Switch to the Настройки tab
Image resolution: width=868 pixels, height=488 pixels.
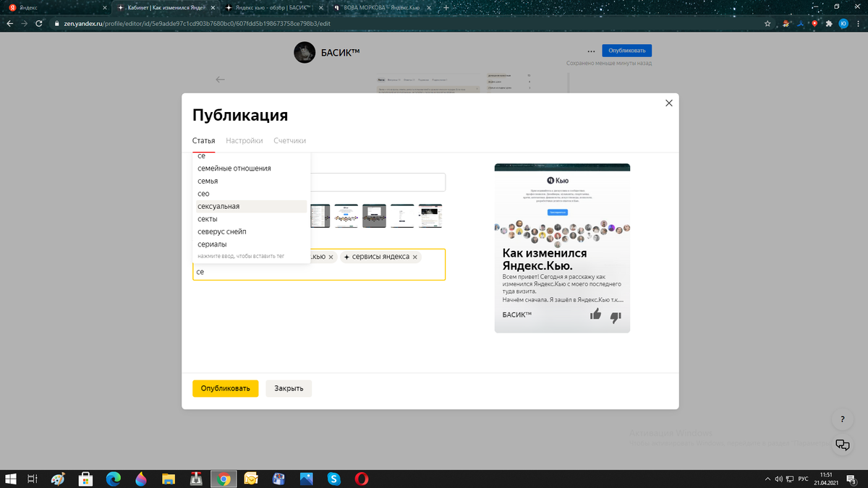click(x=244, y=141)
